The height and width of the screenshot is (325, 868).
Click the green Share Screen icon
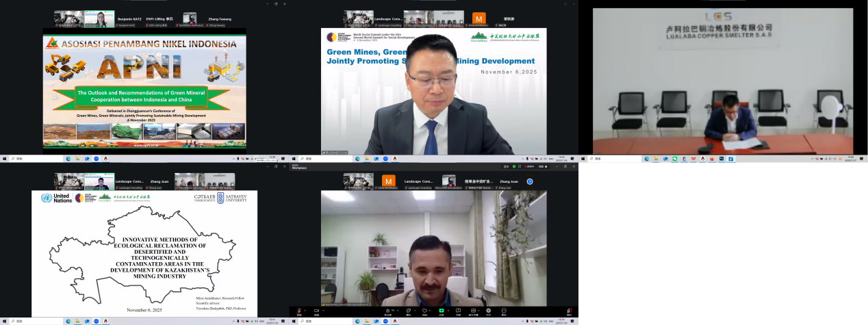pos(441,311)
